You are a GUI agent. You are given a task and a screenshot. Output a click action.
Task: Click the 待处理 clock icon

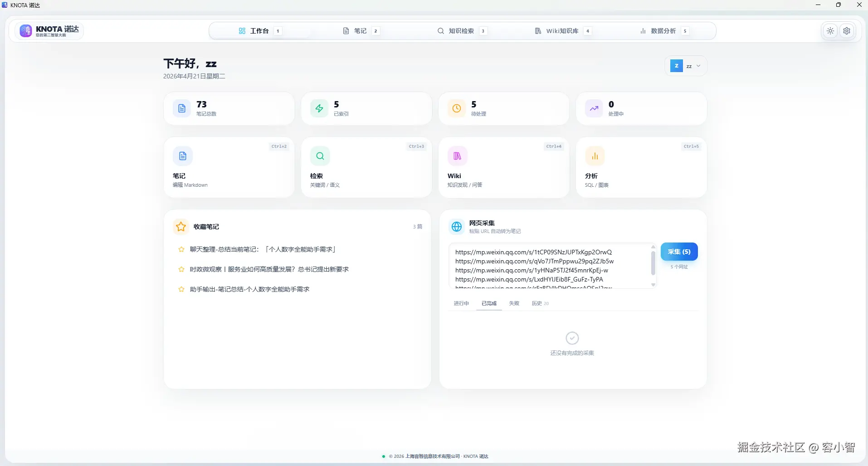click(x=457, y=108)
